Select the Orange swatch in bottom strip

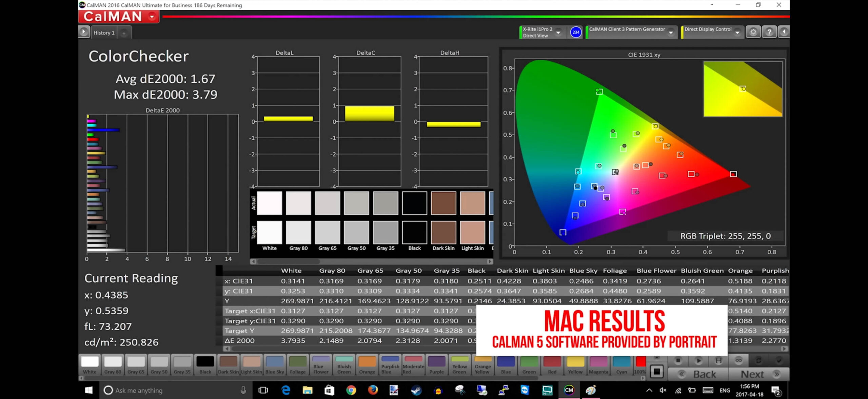[367, 365]
